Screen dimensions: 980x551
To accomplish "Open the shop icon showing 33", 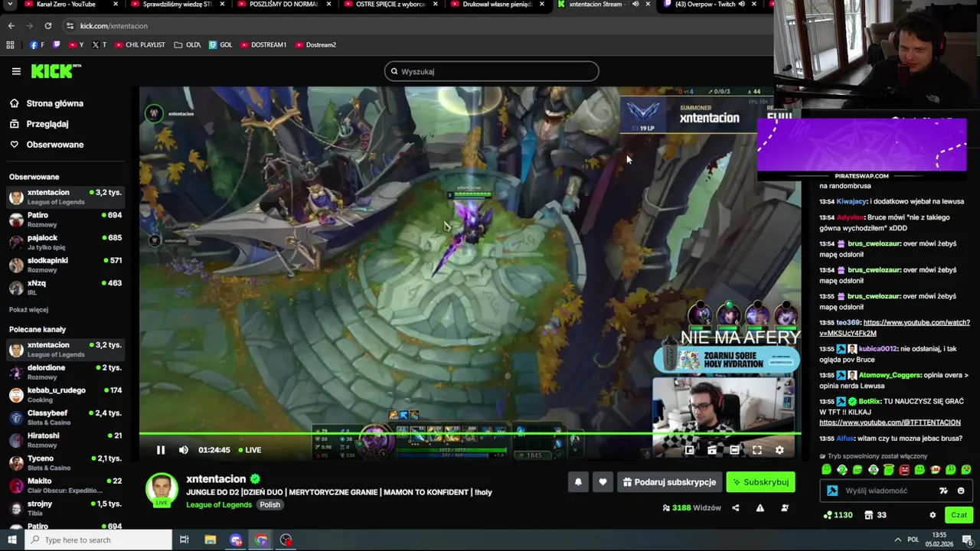I will click(876, 515).
